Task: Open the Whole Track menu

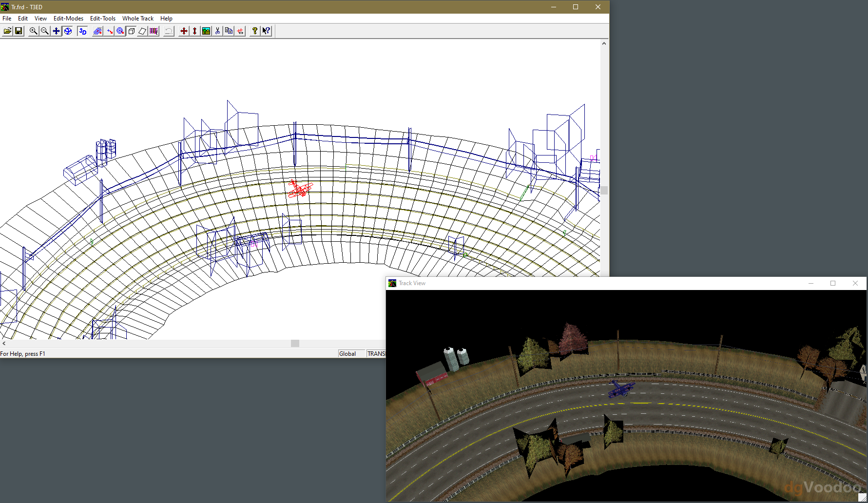Action: 138,19
